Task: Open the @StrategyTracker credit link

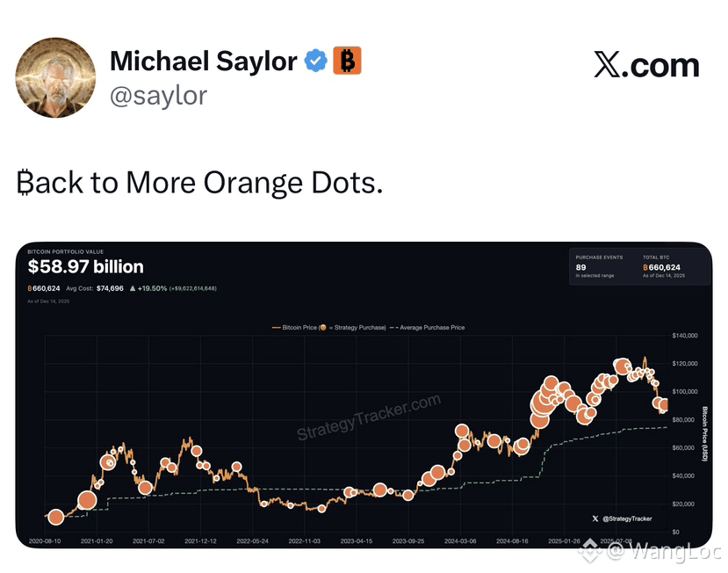Action: click(x=627, y=519)
